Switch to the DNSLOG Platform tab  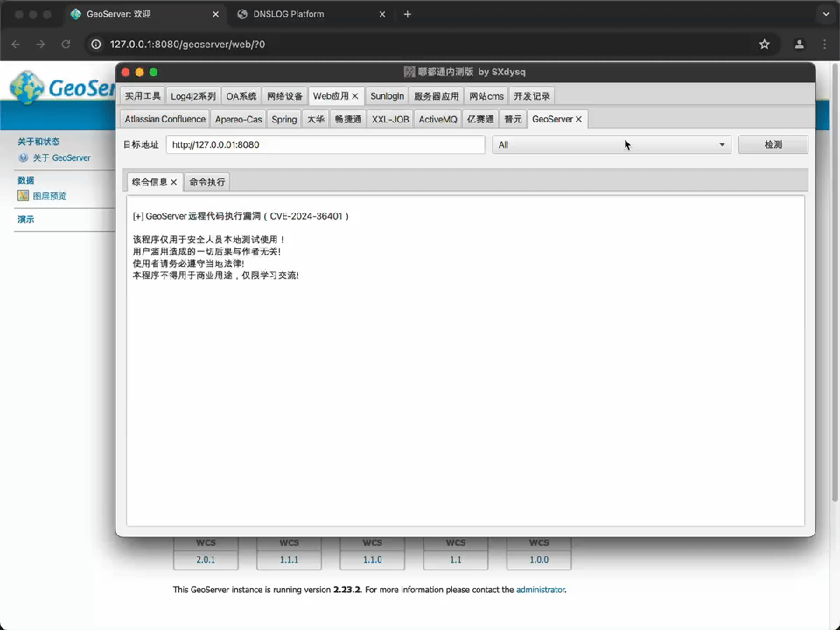click(x=289, y=15)
